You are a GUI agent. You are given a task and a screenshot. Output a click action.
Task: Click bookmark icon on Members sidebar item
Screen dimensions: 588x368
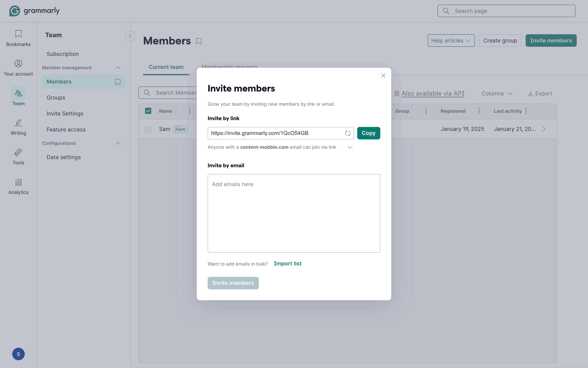(118, 82)
